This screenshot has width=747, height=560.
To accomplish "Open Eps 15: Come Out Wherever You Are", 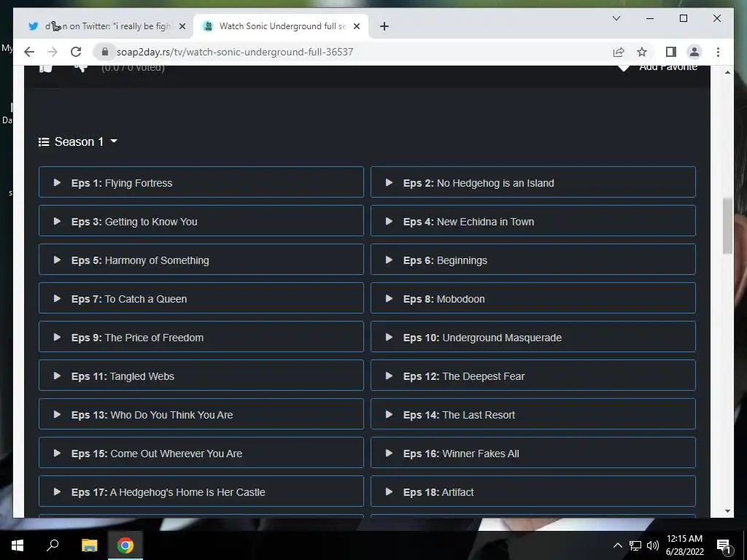I will (201, 452).
